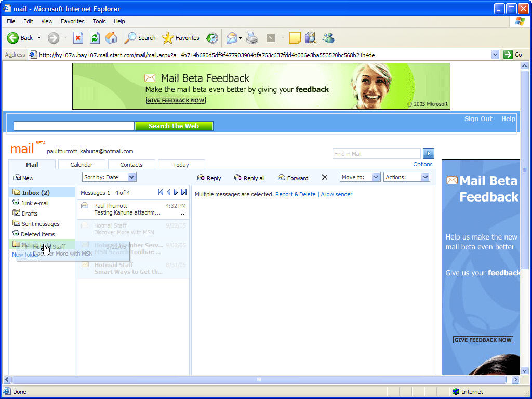Click the Reply button
The image size is (532, 399).
(209, 178)
